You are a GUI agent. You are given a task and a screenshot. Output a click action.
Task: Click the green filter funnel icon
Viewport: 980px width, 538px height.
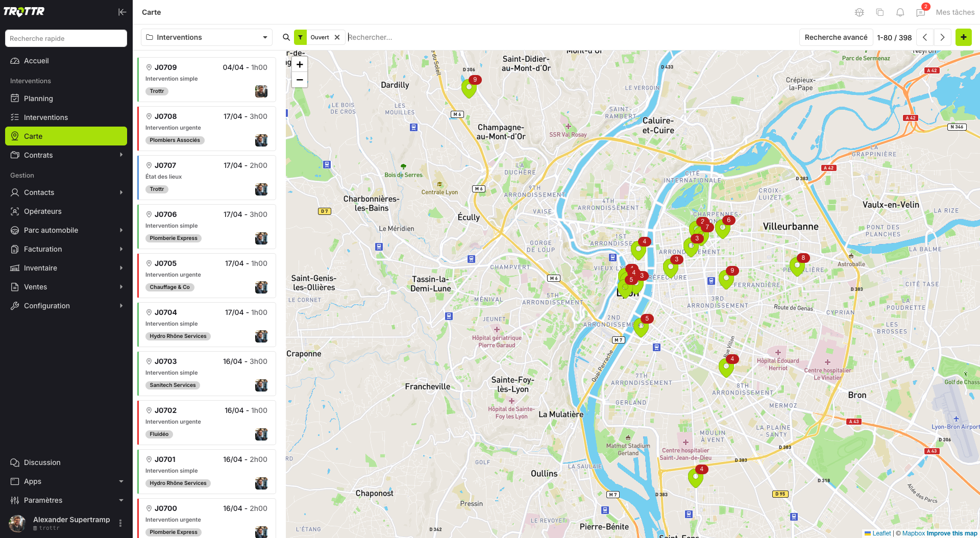pos(301,37)
